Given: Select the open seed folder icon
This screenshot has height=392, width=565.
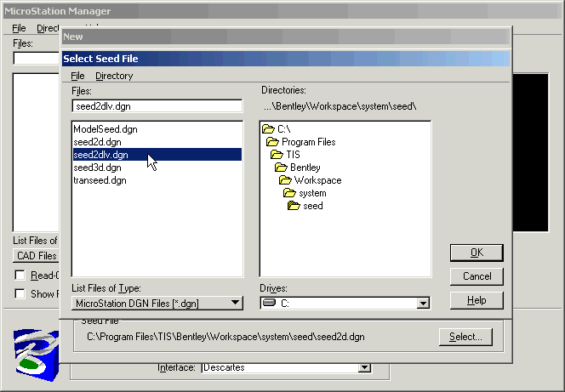Looking at the screenshot, I should point(294,206).
